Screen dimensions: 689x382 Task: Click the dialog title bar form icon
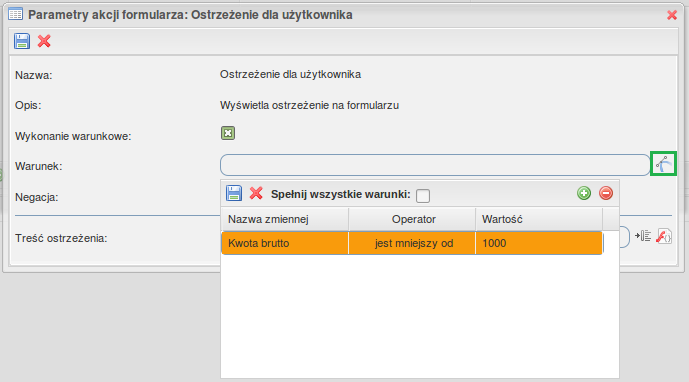click(15, 14)
